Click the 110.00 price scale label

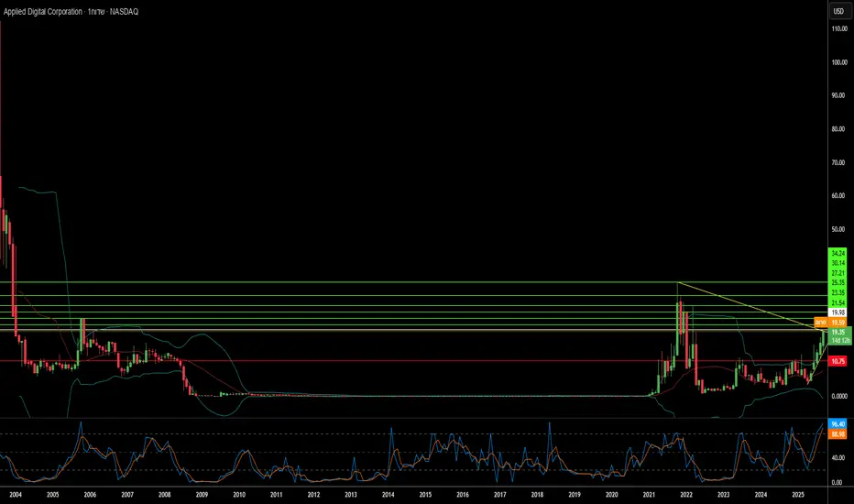[839, 29]
